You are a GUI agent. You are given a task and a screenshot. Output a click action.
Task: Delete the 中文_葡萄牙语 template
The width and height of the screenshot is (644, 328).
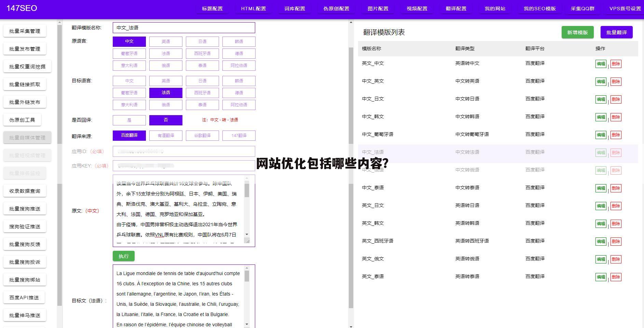click(616, 135)
